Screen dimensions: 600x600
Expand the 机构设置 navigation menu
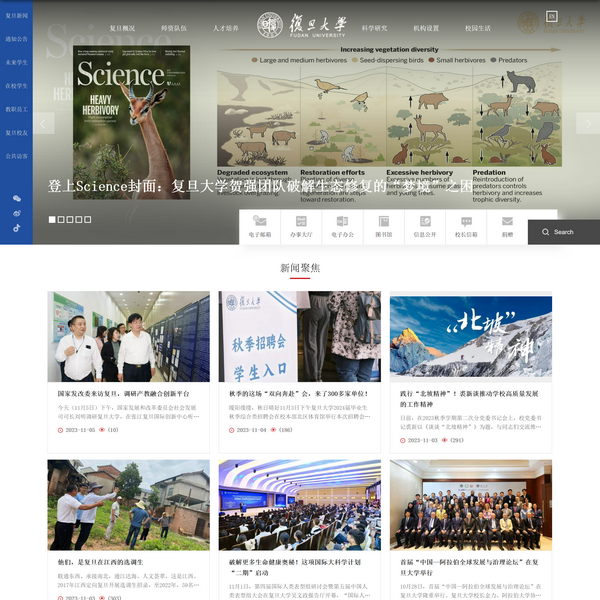tap(426, 29)
